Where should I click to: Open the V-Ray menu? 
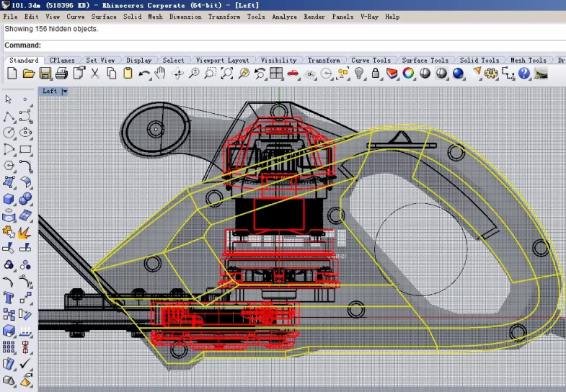coord(369,17)
